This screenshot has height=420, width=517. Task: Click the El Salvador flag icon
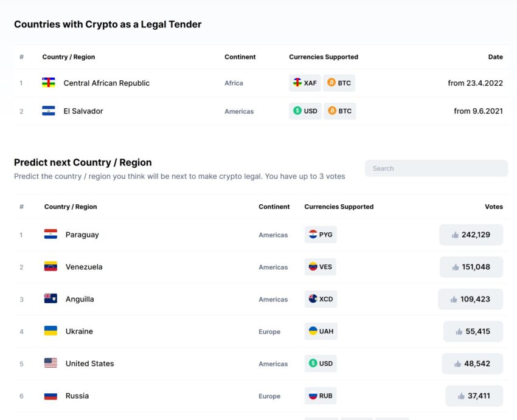[x=49, y=111]
